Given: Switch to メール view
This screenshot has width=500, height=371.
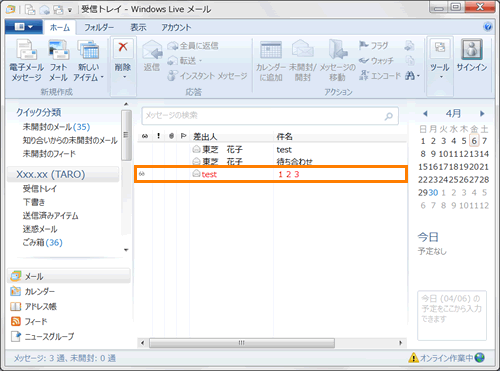Looking at the screenshot, I should 68,276.
